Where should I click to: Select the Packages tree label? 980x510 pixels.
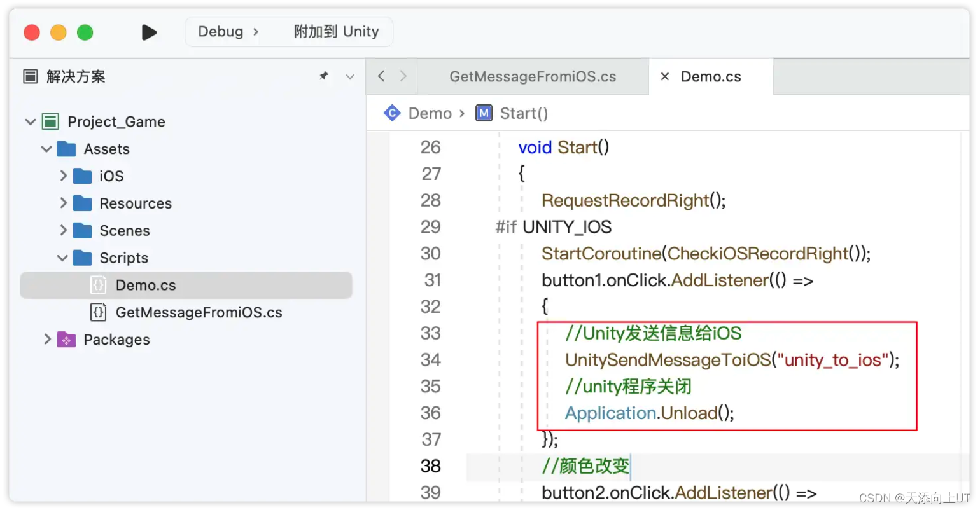point(117,340)
